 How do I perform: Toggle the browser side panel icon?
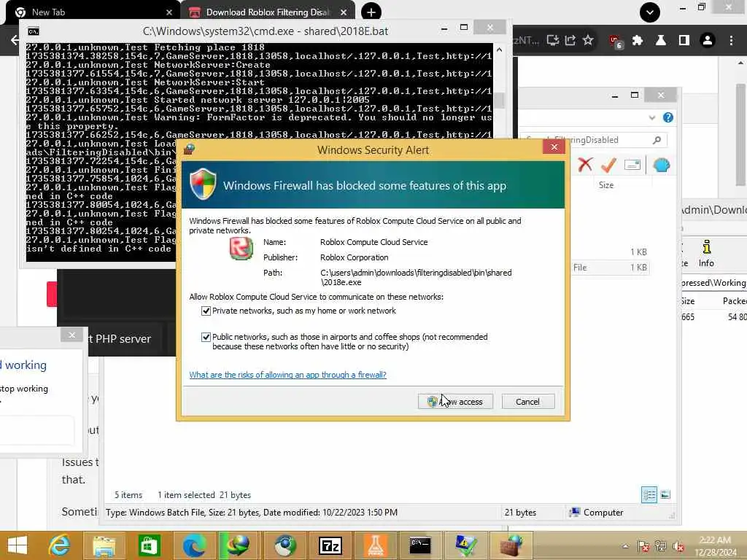[684, 41]
